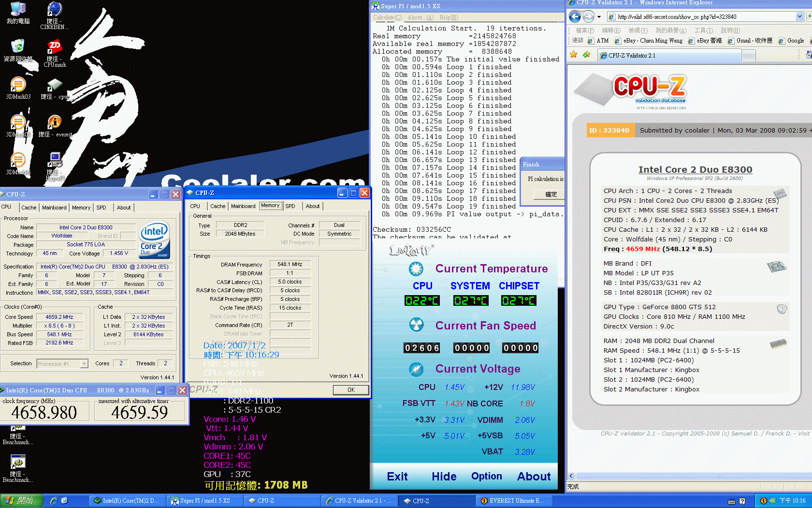Click the system tray EVEREST info icon

763,501
